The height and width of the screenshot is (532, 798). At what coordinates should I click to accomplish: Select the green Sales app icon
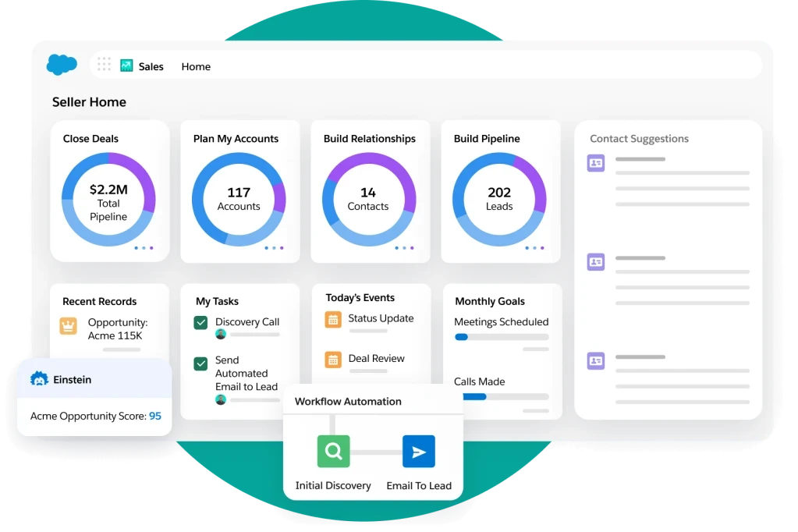126,66
